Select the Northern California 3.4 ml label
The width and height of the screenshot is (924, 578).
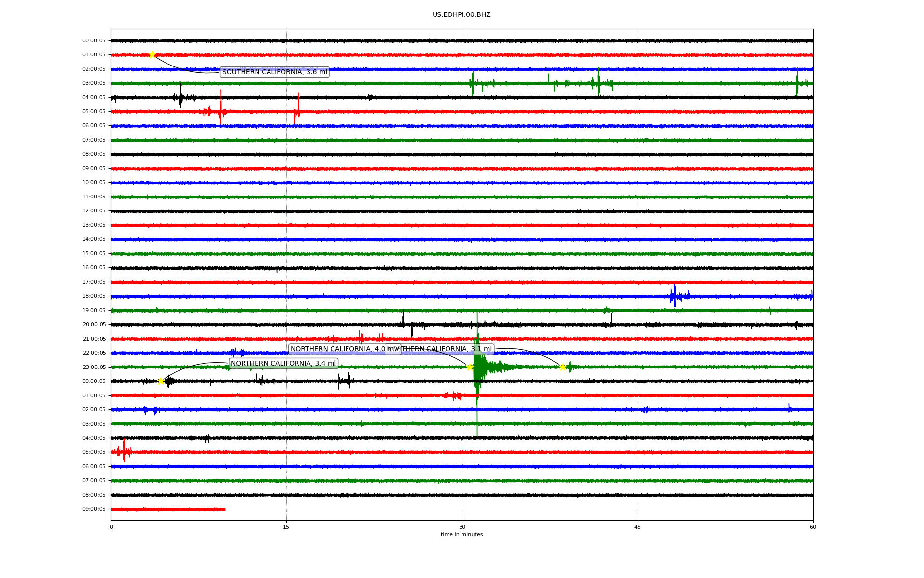283,363
